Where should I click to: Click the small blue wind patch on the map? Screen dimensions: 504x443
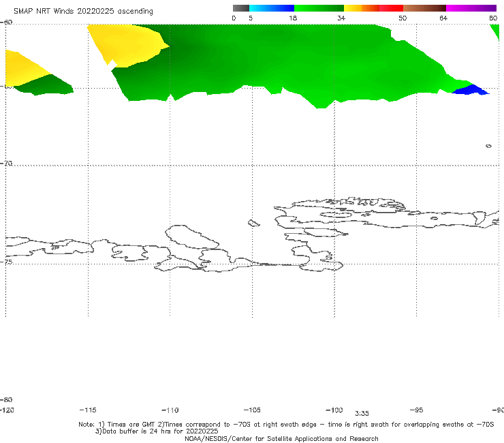(x=471, y=90)
